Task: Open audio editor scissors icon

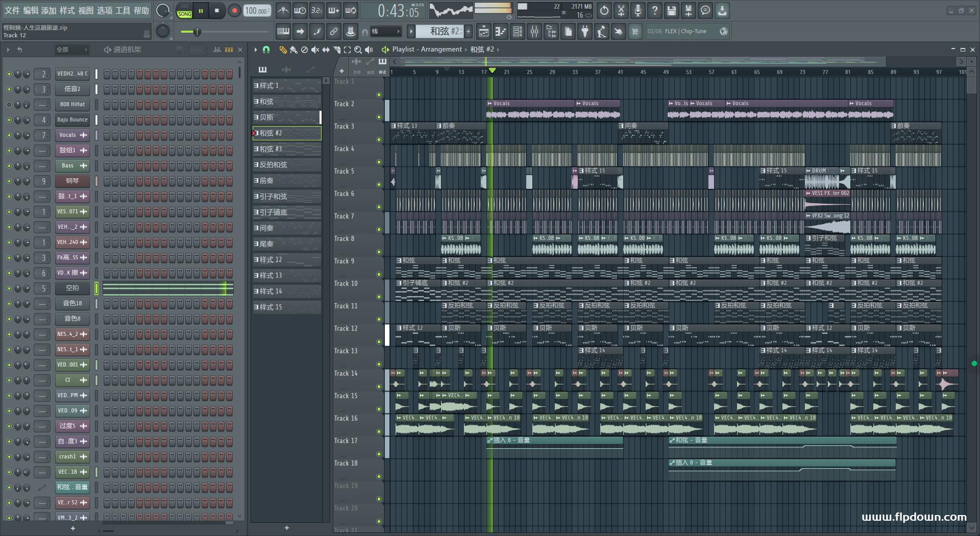Action: 621,10
